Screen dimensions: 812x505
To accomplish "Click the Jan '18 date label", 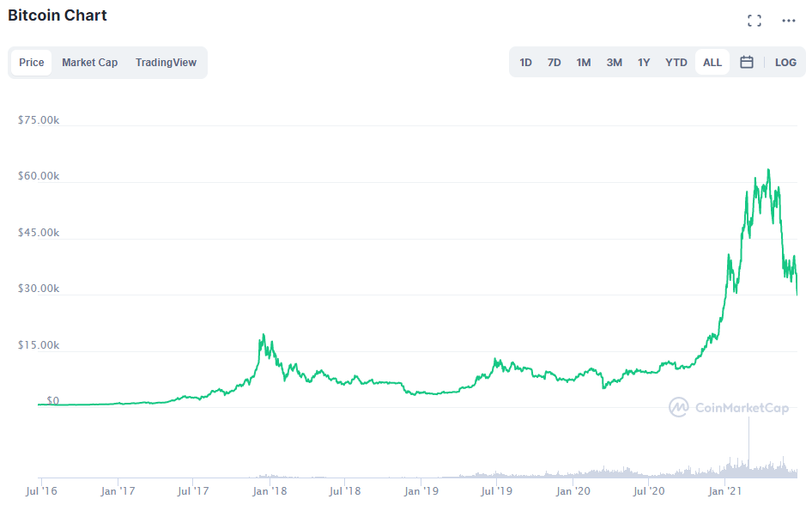I will tap(270, 491).
